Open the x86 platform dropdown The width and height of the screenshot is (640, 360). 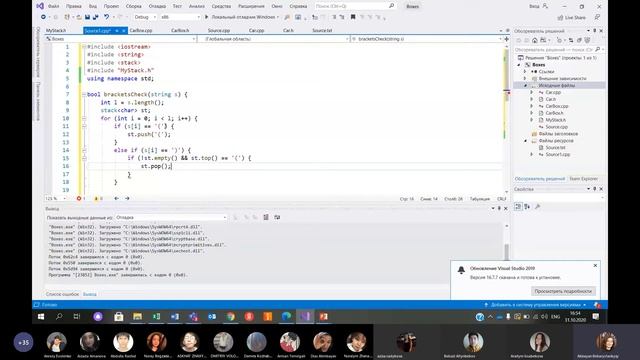pyautogui.click(x=180, y=17)
